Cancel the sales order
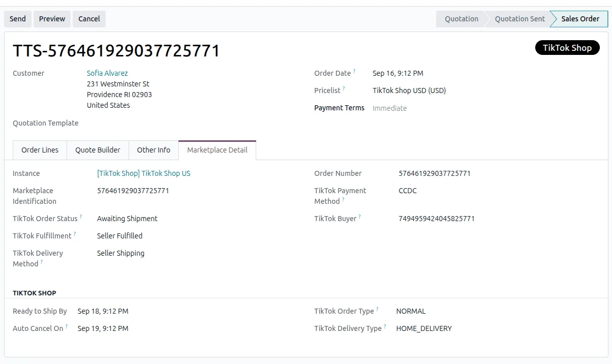612x364 pixels. (89, 19)
